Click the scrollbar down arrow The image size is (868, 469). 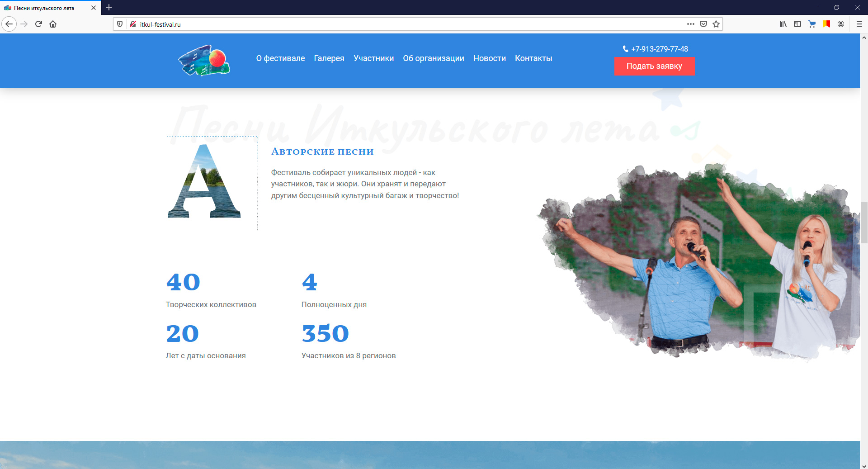coord(864,465)
